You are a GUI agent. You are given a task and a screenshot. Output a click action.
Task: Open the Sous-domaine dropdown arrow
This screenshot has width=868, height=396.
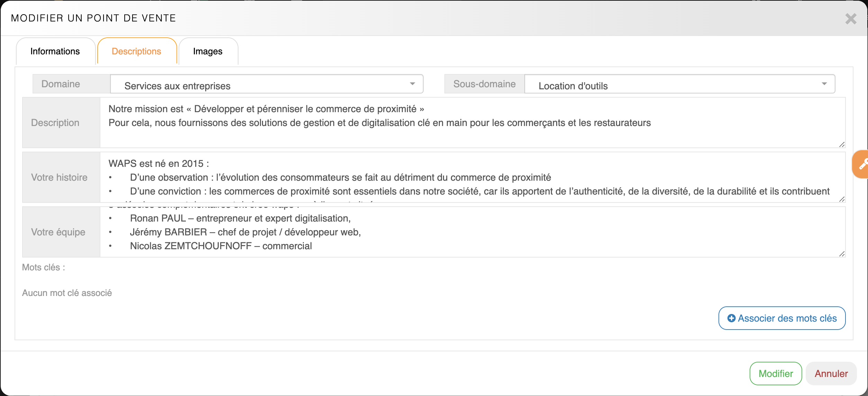point(824,84)
